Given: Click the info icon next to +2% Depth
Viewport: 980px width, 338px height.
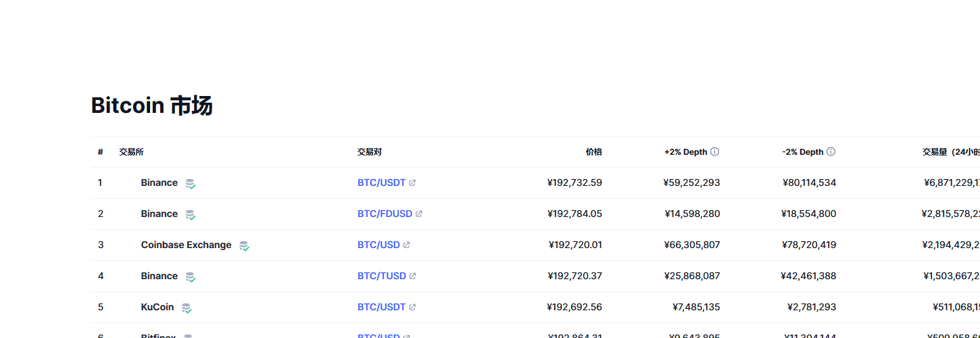Looking at the screenshot, I should pos(714,152).
